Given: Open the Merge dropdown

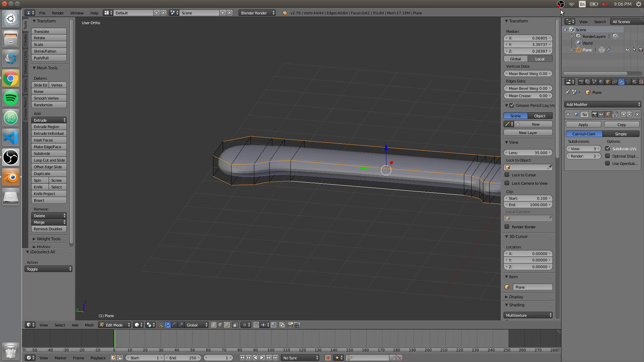Looking at the screenshot, I should pyautogui.click(x=49, y=222).
